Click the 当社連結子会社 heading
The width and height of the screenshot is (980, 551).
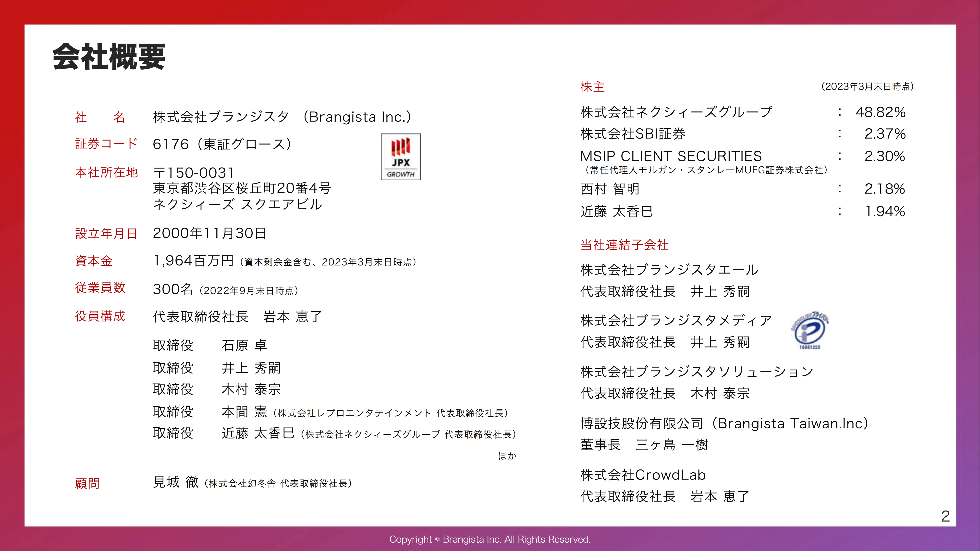point(624,246)
